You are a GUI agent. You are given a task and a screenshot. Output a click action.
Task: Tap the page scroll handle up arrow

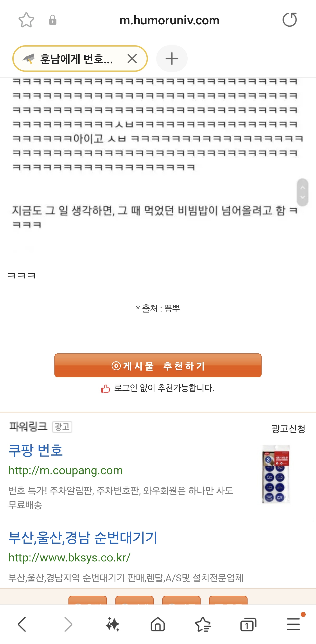click(303, 188)
